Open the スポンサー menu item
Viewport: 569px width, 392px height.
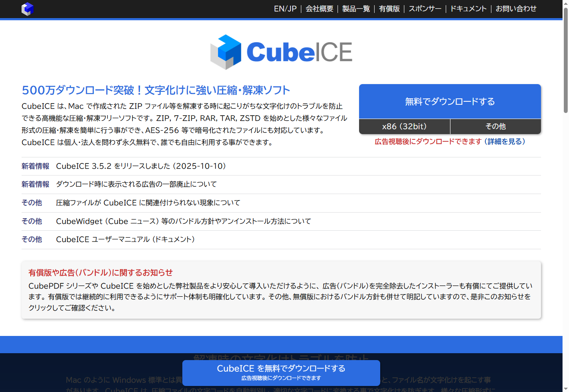point(425,9)
